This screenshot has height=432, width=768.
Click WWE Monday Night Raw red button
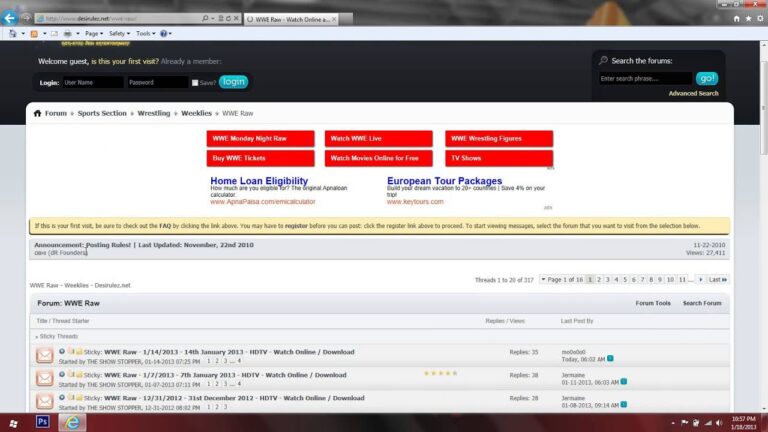tap(261, 139)
